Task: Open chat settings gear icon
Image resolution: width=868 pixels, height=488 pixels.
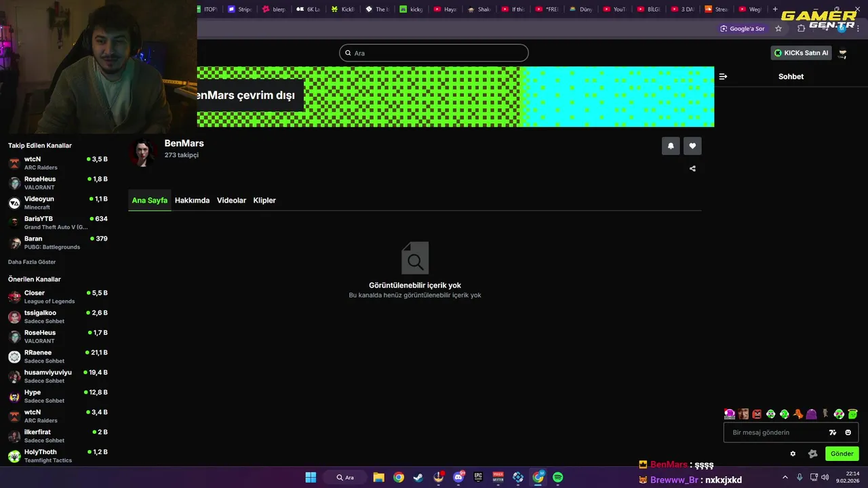Action: tap(793, 453)
